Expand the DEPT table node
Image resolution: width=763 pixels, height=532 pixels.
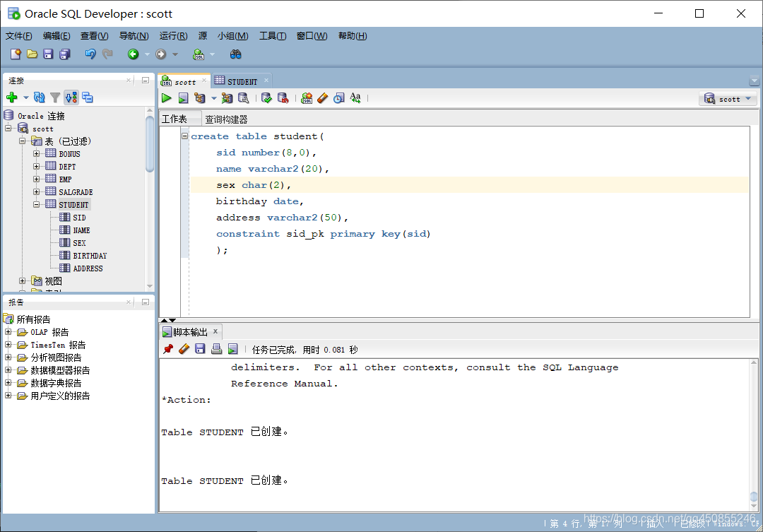37,167
